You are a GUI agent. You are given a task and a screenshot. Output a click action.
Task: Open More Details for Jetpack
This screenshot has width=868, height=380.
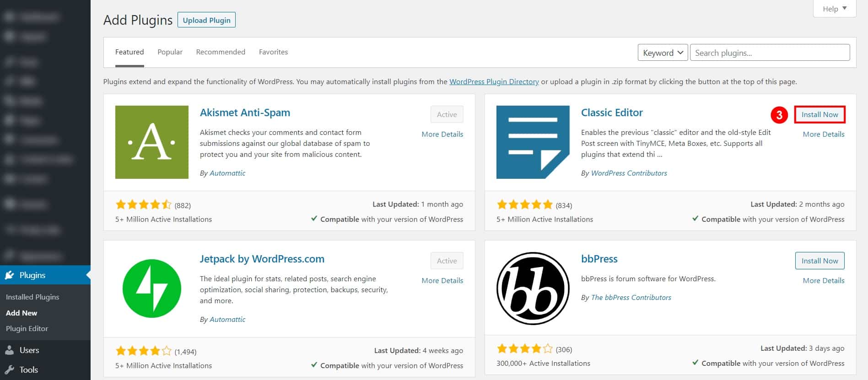click(442, 280)
